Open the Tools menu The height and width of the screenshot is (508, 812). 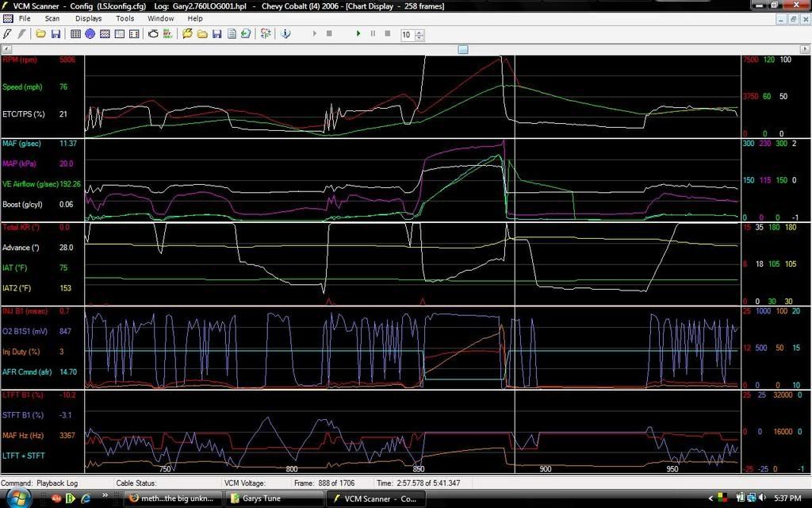(x=124, y=17)
